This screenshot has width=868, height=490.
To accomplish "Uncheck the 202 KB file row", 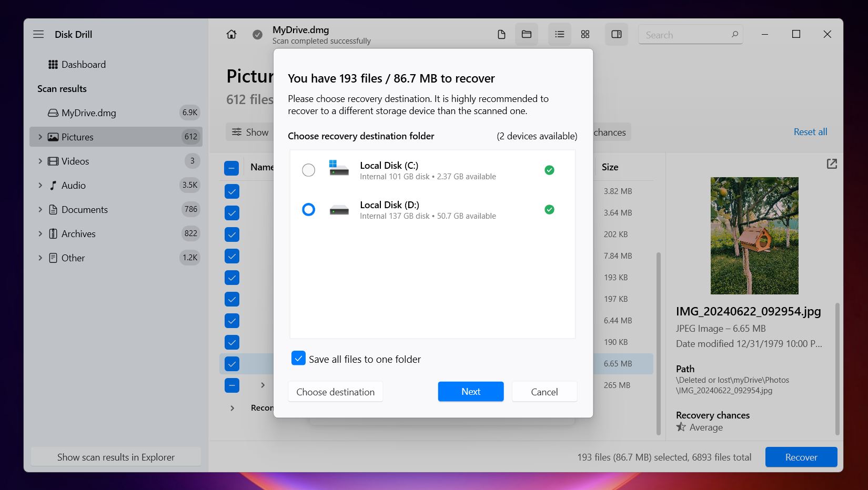I will click(x=232, y=234).
